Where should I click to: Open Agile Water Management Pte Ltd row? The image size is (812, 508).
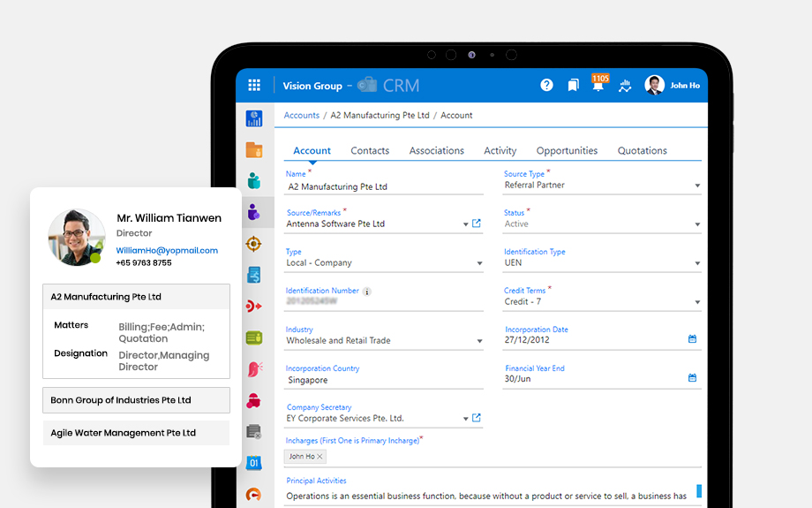[136, 433]
